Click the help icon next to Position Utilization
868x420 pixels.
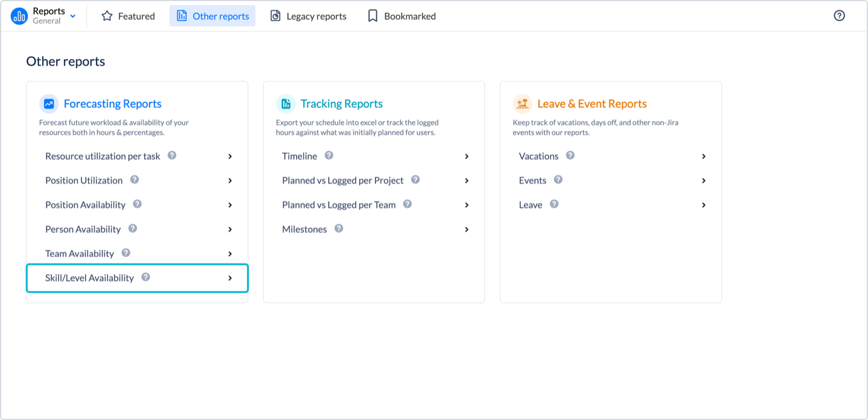[134, 180]
